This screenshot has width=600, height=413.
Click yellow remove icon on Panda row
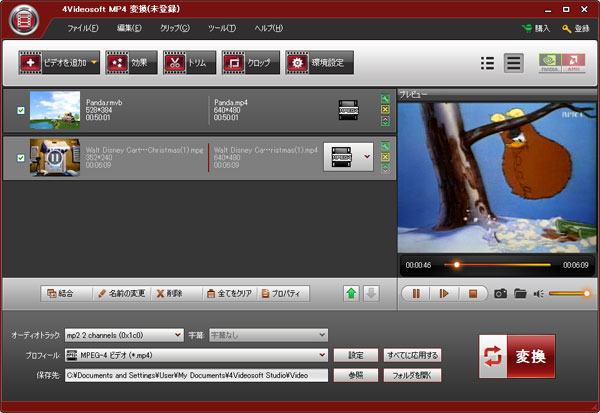point(385,109)
